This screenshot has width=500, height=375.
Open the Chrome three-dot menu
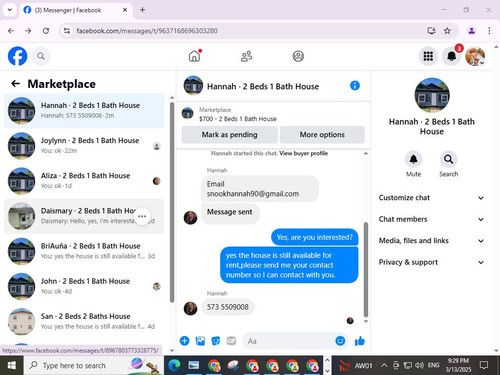489,31
